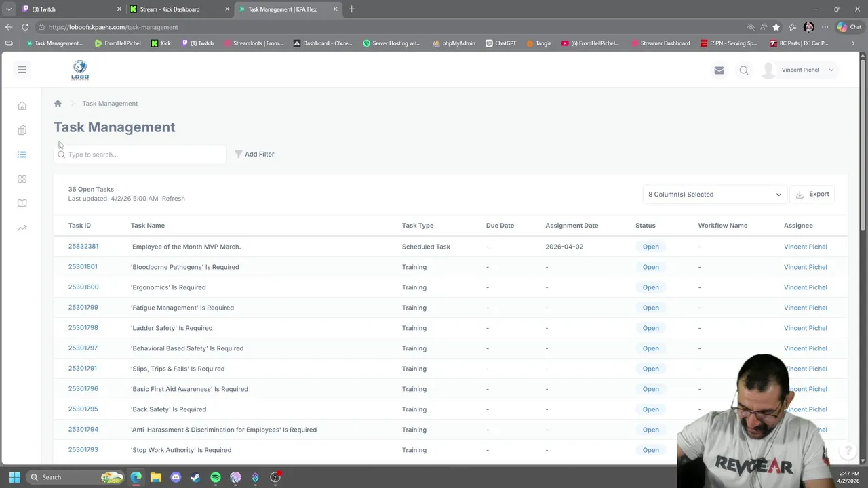
Task: Click Vincent Pichel assignee in Ergonomics row
Action: 806,287
